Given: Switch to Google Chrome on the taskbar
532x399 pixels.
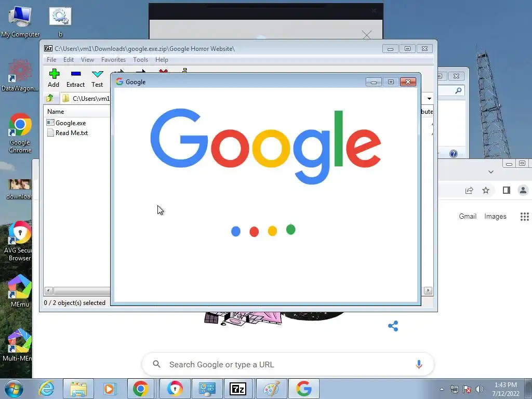Looking at the screenshot, I should tap(140, 389).
